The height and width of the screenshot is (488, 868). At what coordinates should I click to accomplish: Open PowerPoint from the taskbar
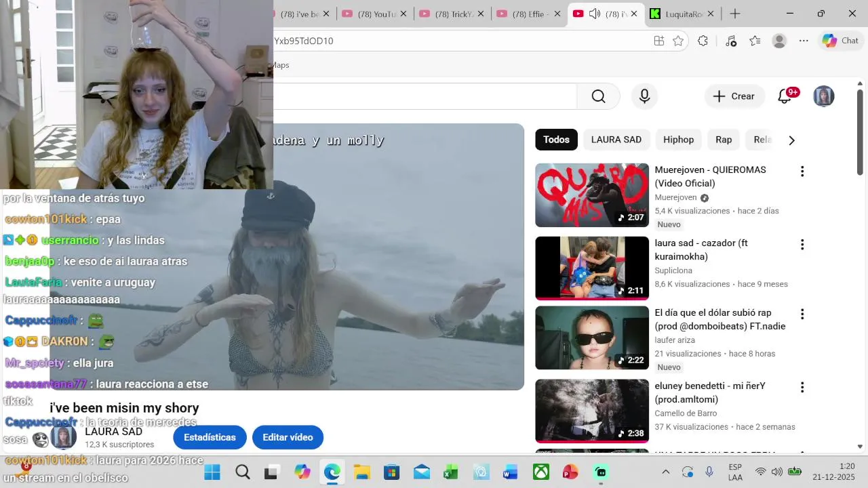[x=570, y=472]
